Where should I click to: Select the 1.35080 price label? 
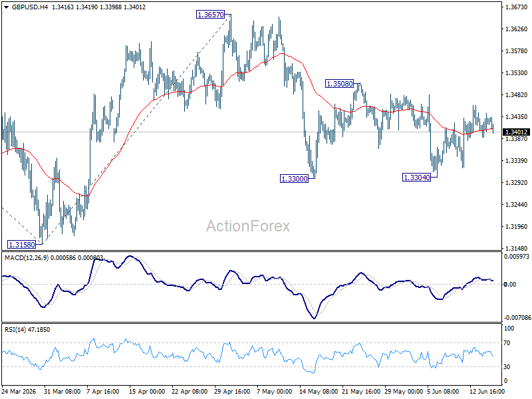pos(339,84)
